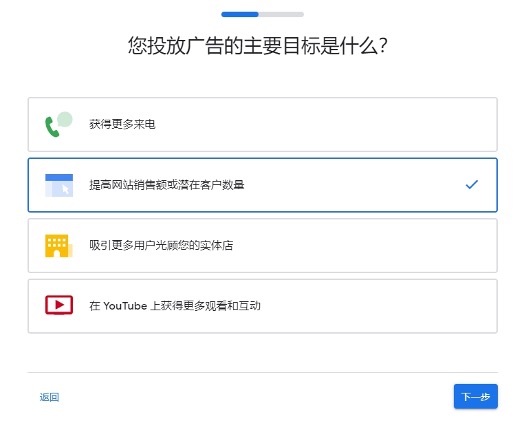Screen dimensions: 526x432
Task: Click the green phone call icon
Action: pos(59,124)
